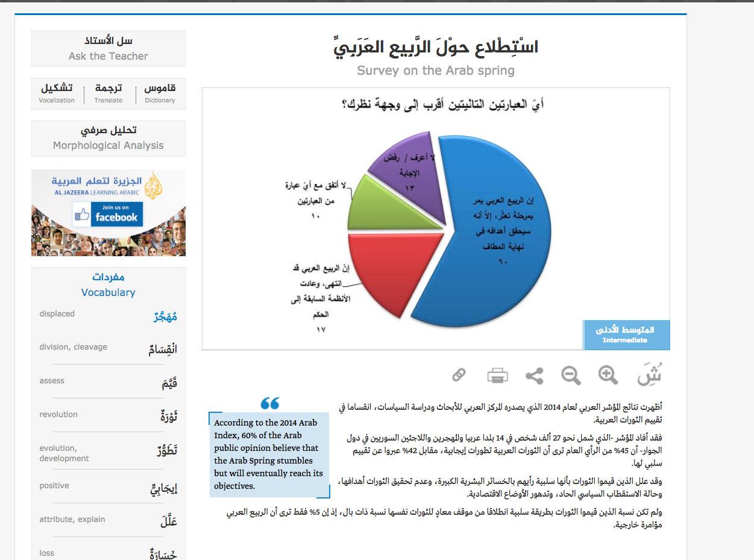Image resolution: width=754 pixels, height=560 pixels.
Task: Click the English quote summary box
Action: pyautogui.click(x=269, y=455)
